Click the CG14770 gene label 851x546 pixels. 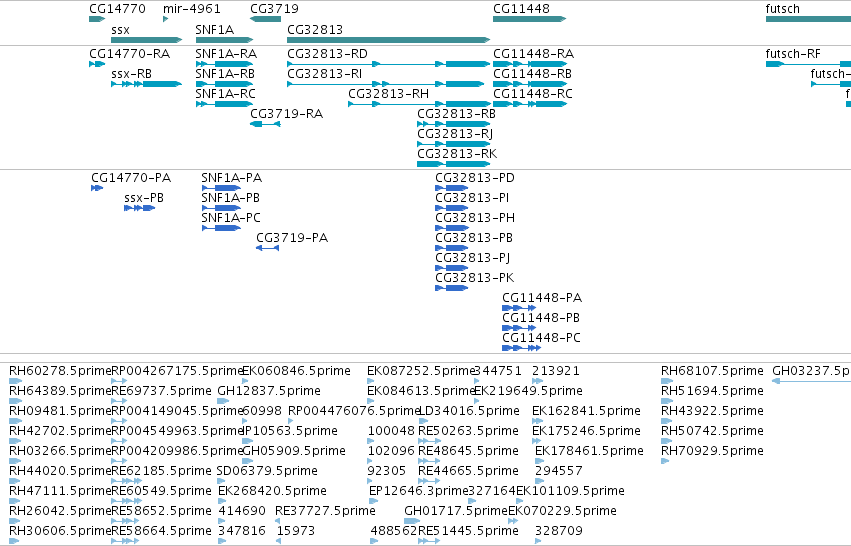(117, 9)
